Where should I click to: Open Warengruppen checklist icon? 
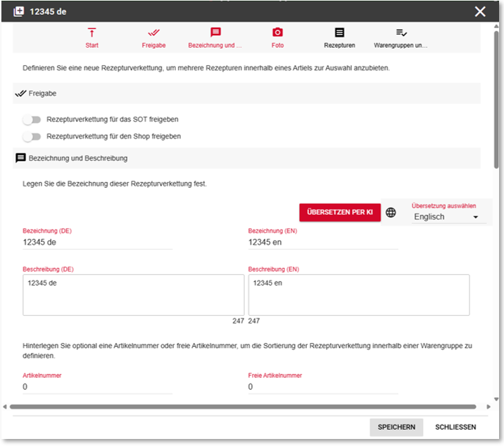coord(401,32)
